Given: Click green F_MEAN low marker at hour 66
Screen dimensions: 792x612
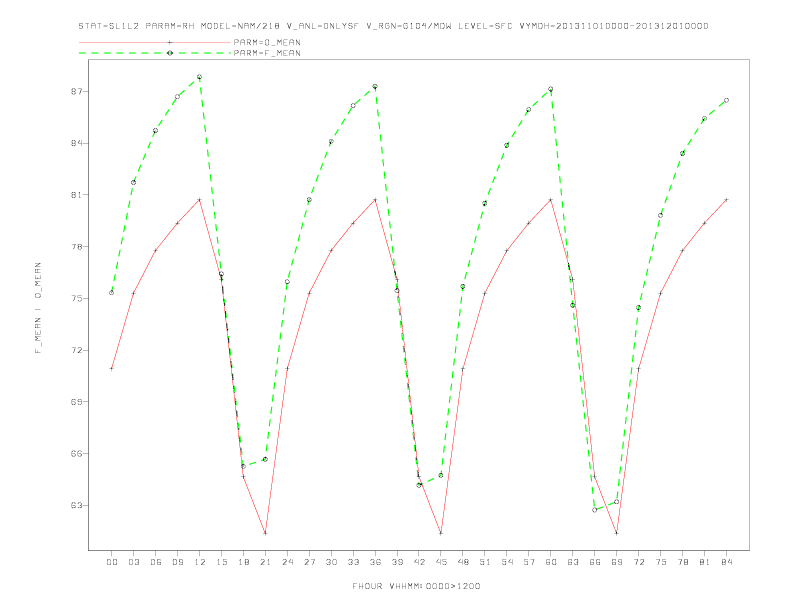Looking at the screenshot, I should click(x=595, y=510).
